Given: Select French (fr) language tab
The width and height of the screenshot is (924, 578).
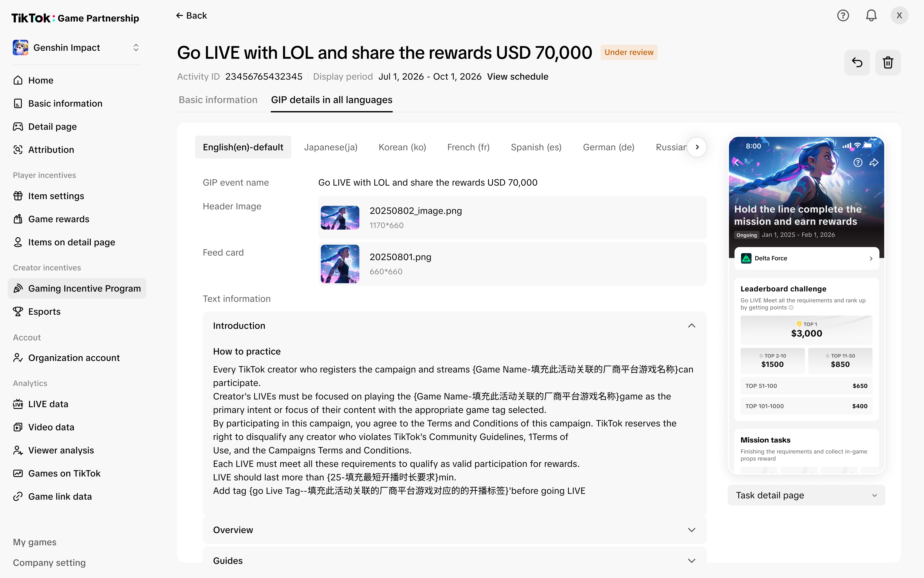Looking at the screenshot, I should (468, 147).
